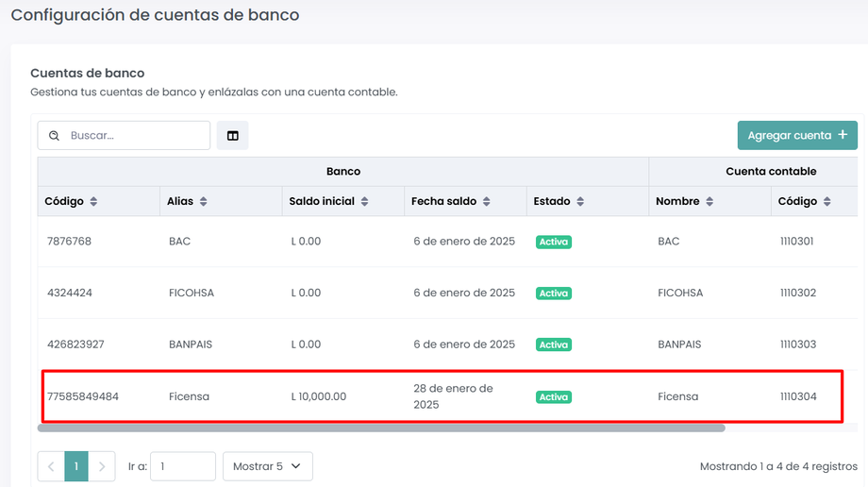868x487 pixels.
Task: Open the Mostrar 5 dropdown
Action: [267, 466]
